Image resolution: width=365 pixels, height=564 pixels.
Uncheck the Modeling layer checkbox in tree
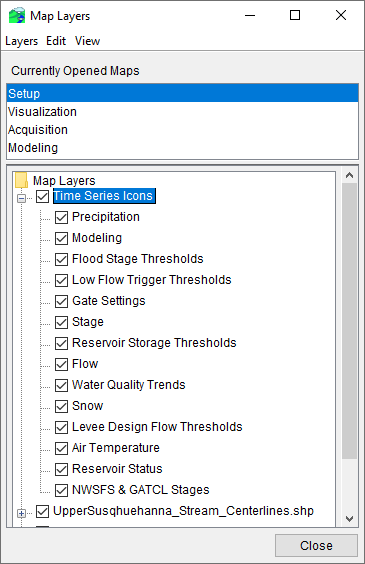(61, 238)
